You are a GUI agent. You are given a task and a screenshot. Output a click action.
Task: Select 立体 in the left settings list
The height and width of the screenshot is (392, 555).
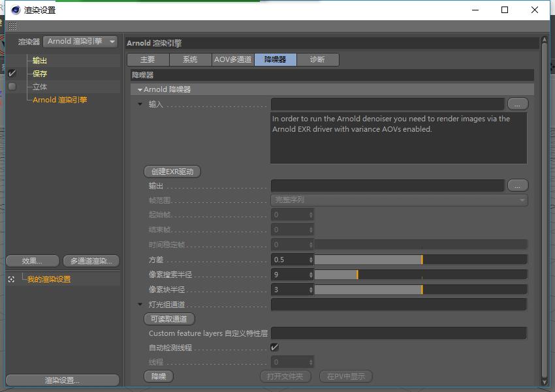tap(40, 87)
